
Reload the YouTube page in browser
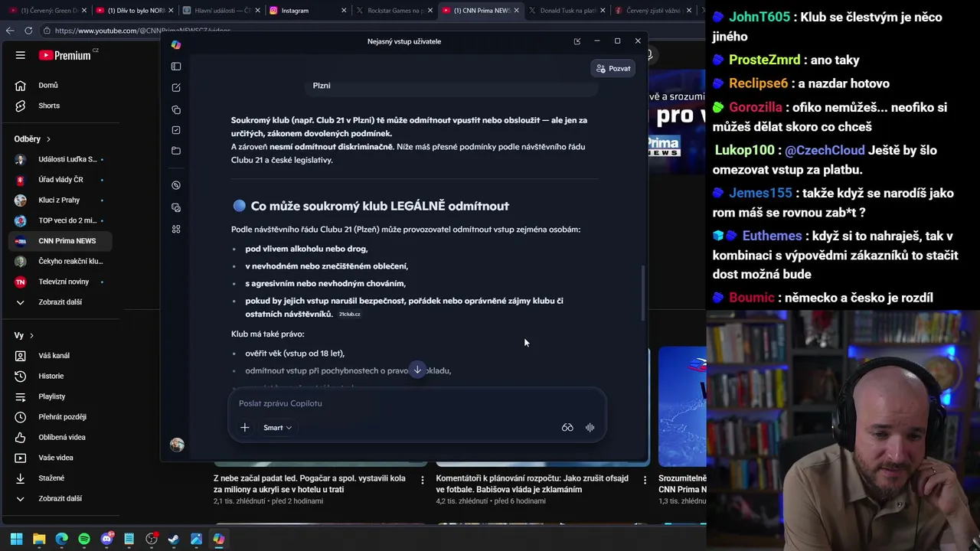[28, 31]
